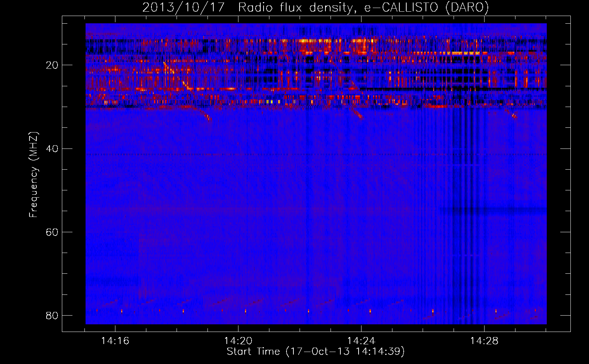Click the 14:16 time tick label
Screen dimensions: 589x364
[115, 341]
